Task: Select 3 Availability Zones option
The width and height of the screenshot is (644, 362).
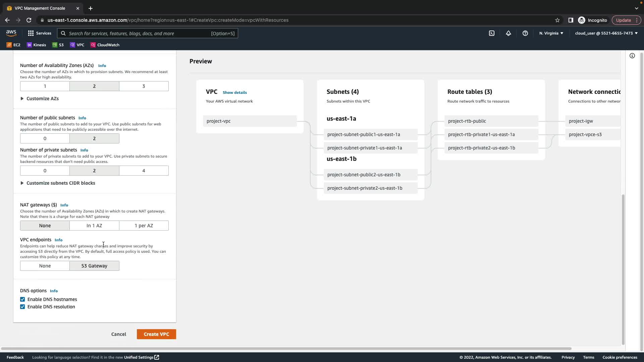Action: [x=144, y=86]
